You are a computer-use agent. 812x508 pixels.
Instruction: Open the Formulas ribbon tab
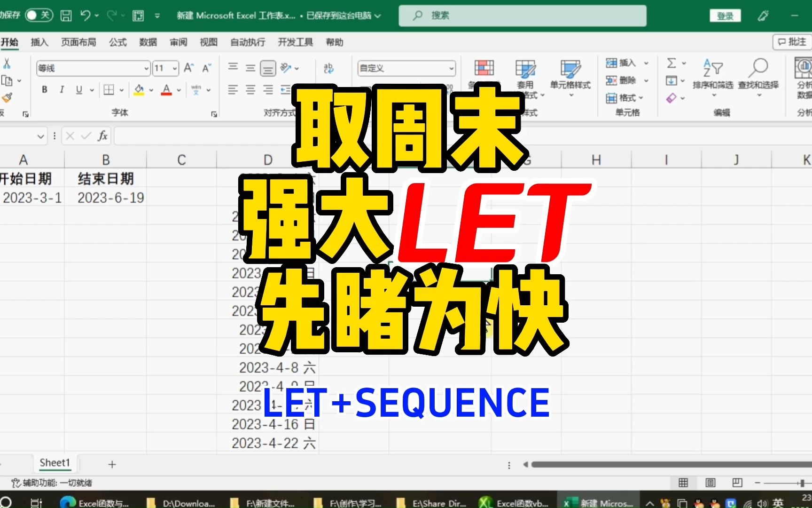coord(118,42)
